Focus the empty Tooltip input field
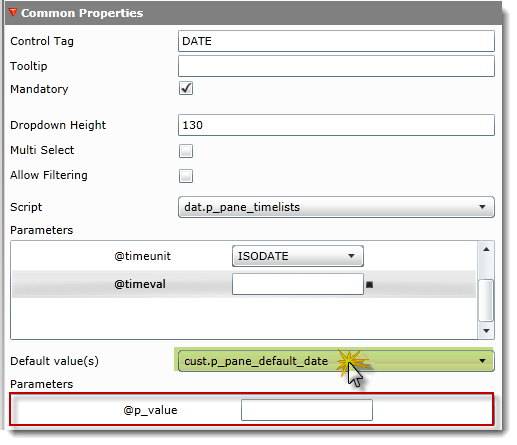Viewport: 517px width, 445px height. pos(336,66)
